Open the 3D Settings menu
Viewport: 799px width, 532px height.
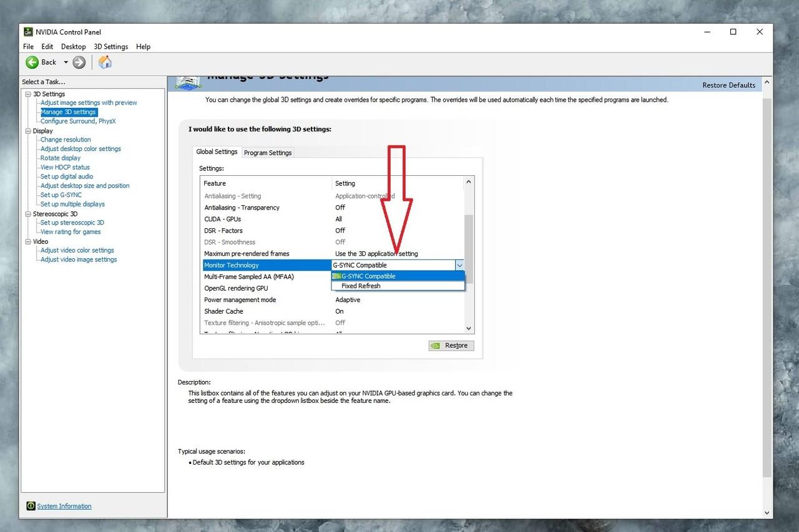(110, 47)
